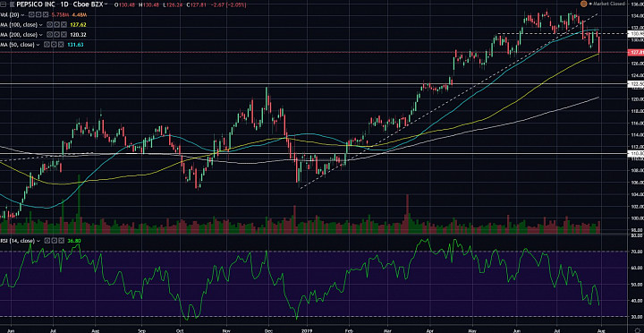This screenshot has height=333, width=644.
Task: Expand the MA (100, close) dropdown arrow
Action: 40,25
